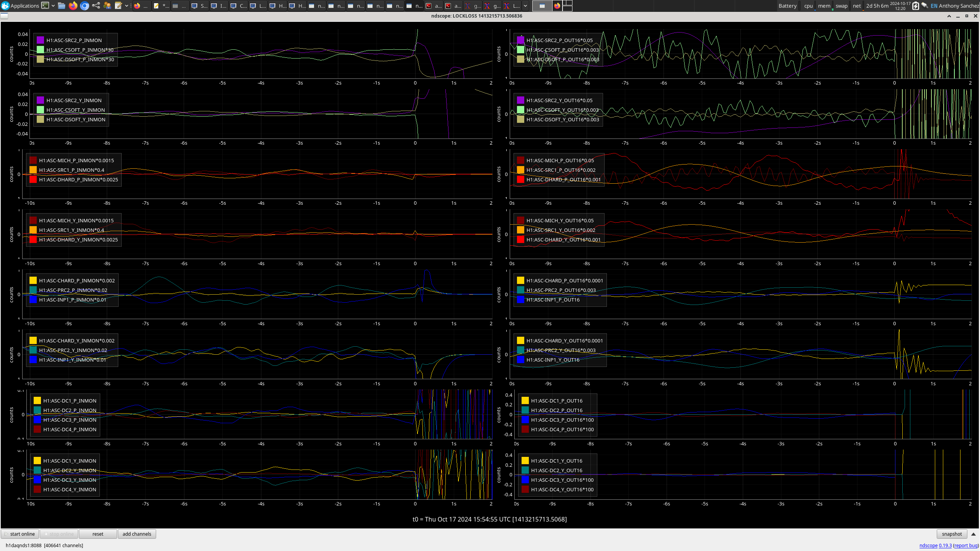The height and width of the screenshot is (551, 980).
Task: Switch to taskbar window starting with 'C'
Action: tap(239, 6)
